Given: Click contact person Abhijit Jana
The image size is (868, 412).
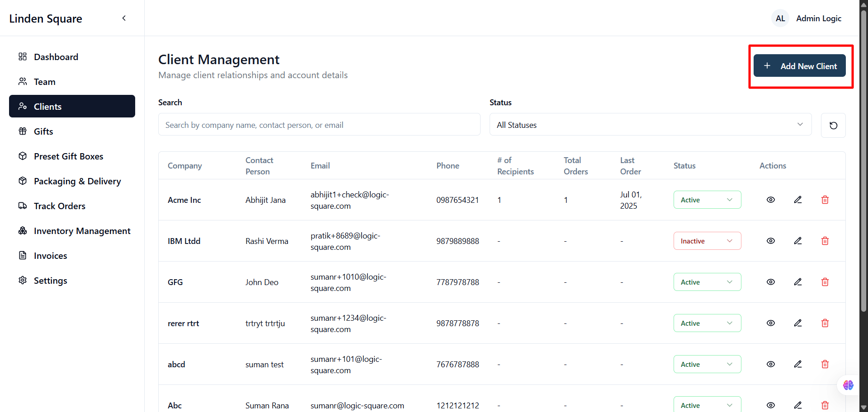Looking at the screenshot, I should click(x=265, y=200).
